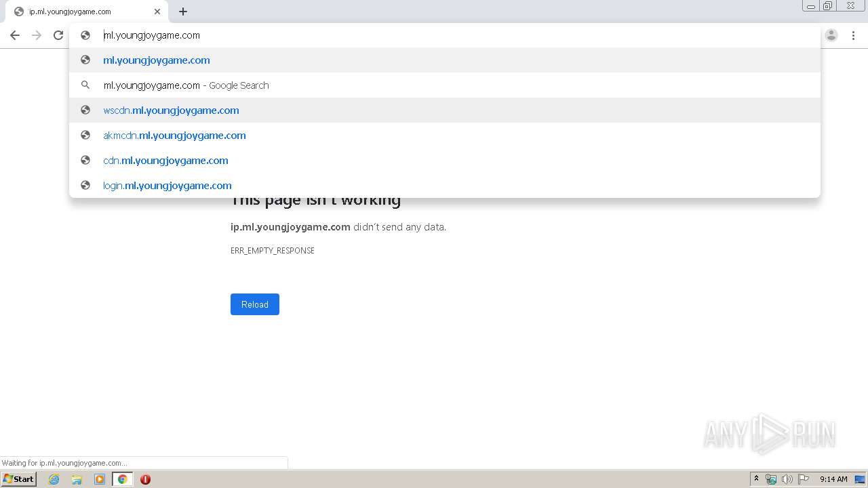Choose the ml.youngjoygame.com Google Search suggestion
The width and height of the screenshot is (868, 488).
click(x=445, y=85)
